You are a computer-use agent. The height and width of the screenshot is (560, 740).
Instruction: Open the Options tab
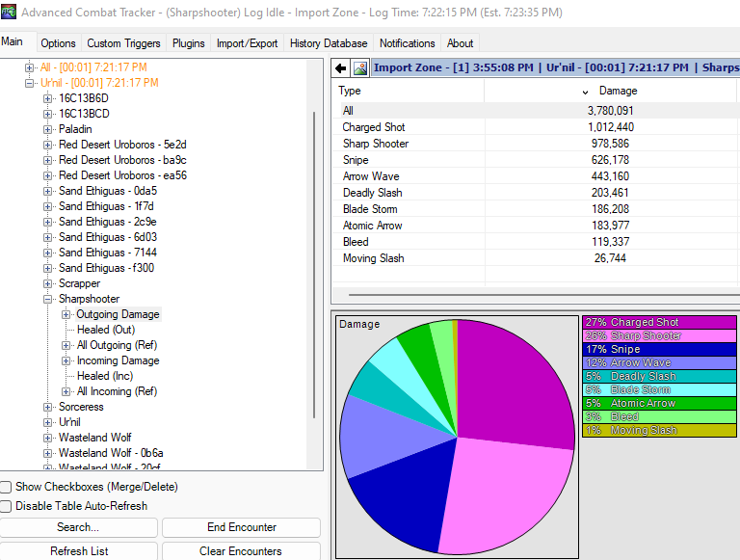tap(58, 43)
